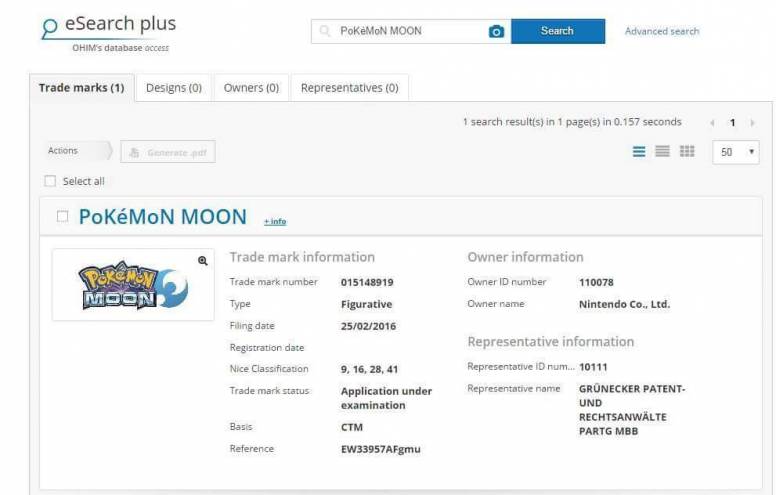Select status Application under examination
Image resolution: width=776 pixels, height=495 pixels.
click(386, 398)
